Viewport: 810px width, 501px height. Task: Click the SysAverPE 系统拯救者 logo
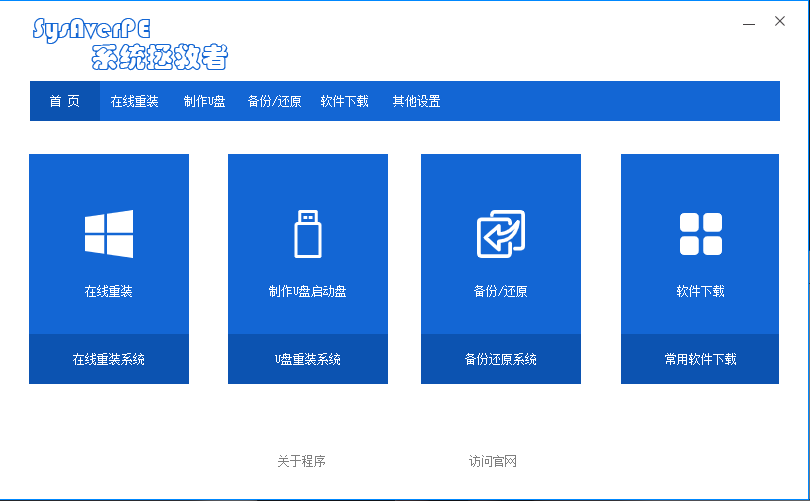[x=130, y=44]
